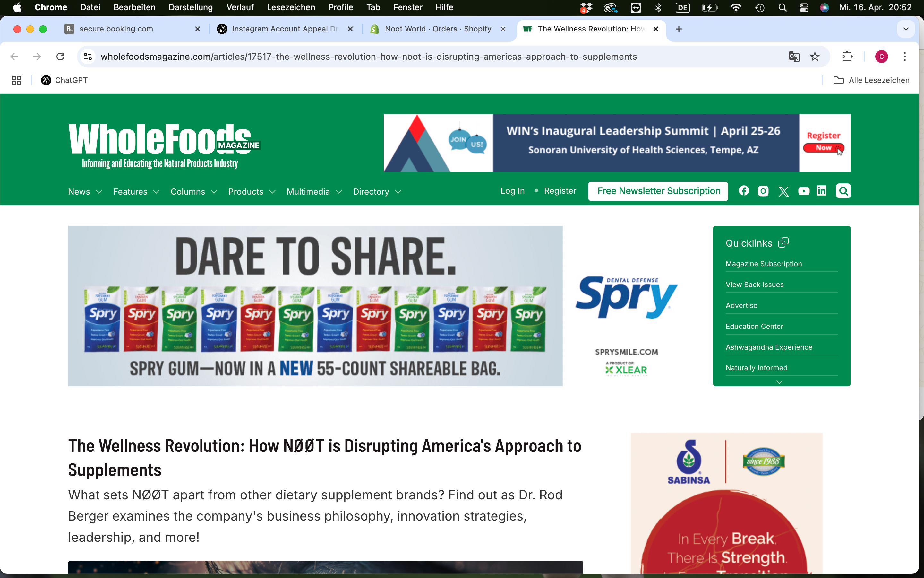Bookmark this page with the star icon

tap(815, 57)
